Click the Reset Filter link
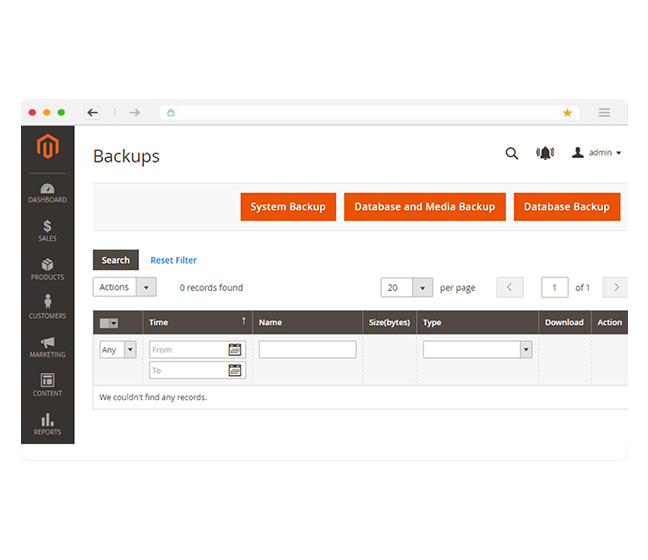This screenshot has height=560, width=648. [174, 260]
